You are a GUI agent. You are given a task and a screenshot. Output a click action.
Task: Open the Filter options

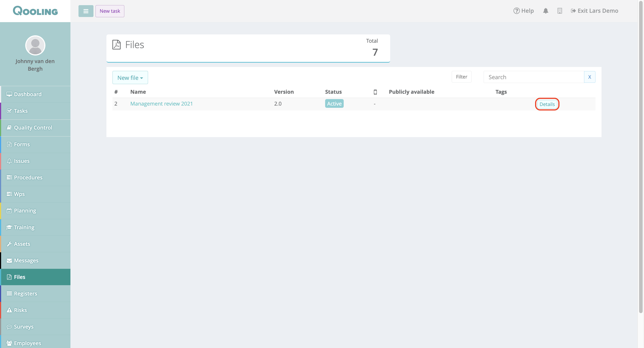461,77
